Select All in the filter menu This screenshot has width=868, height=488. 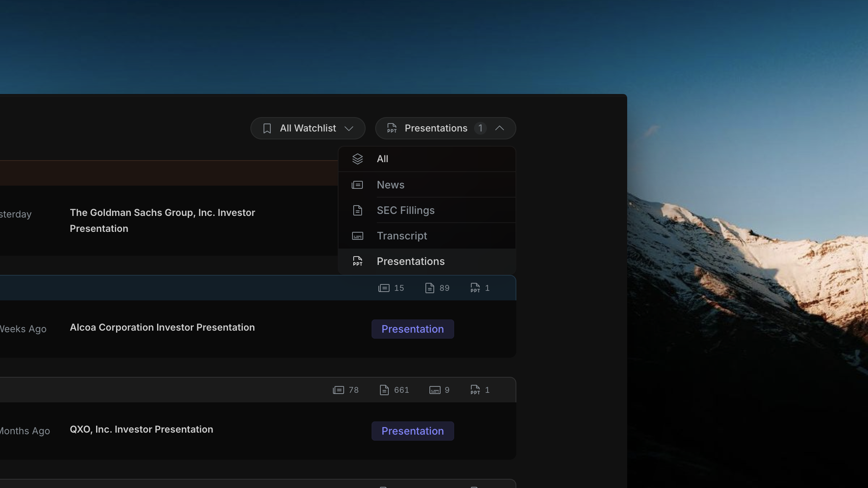tap(427, 159)
